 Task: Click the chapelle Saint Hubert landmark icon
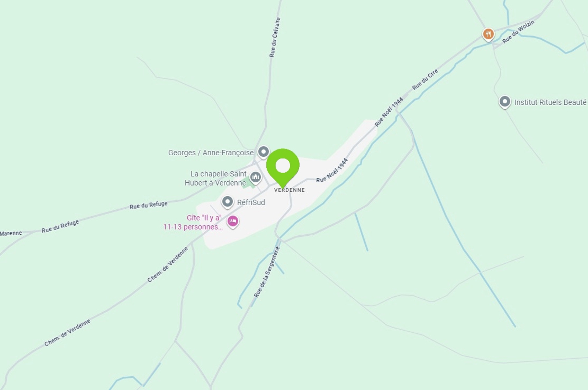click(x=256, y=178)
